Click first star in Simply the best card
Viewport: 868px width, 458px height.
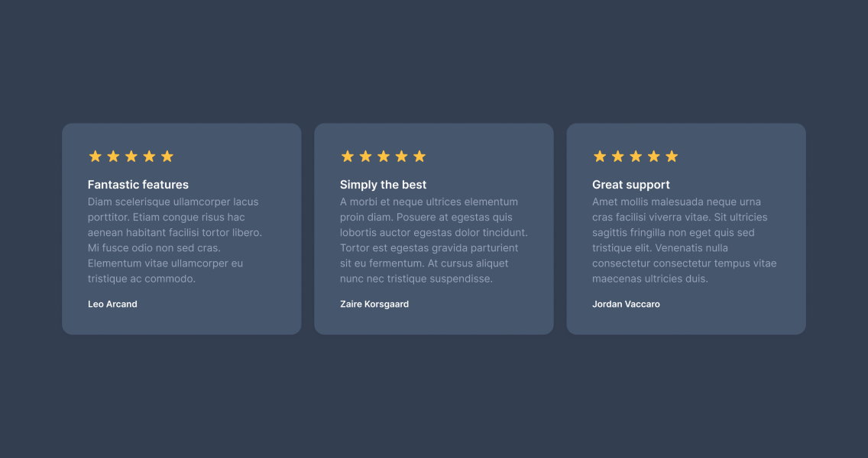348,156
